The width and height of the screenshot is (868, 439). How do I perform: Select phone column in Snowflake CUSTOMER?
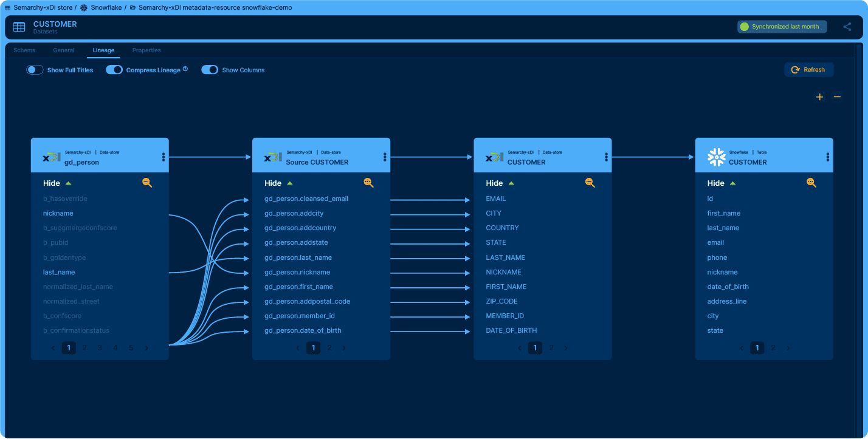[x=717, y=257]
